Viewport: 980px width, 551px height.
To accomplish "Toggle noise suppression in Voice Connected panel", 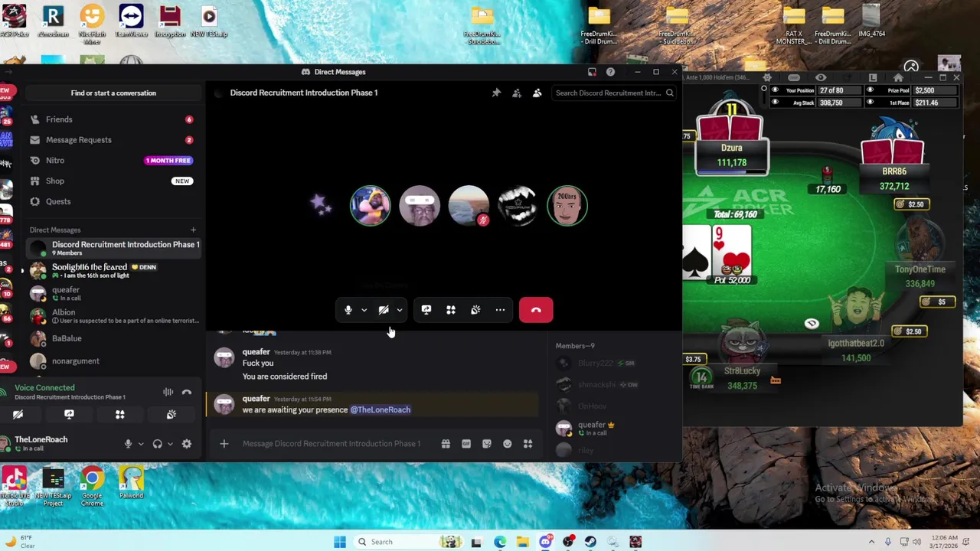I will point(168,392).
